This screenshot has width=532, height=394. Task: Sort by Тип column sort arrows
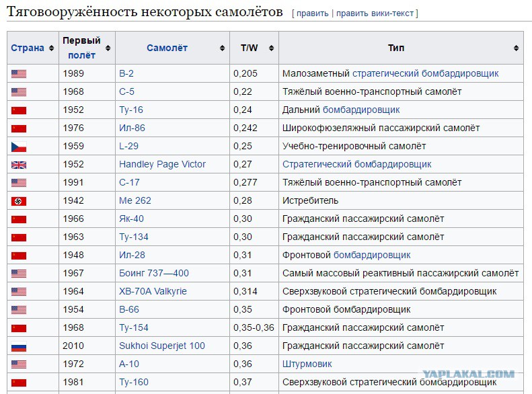point(516,48)
